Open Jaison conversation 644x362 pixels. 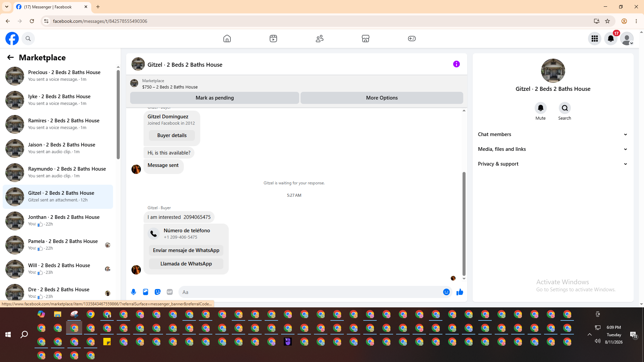pyautogui.click(x=58, y=148)
